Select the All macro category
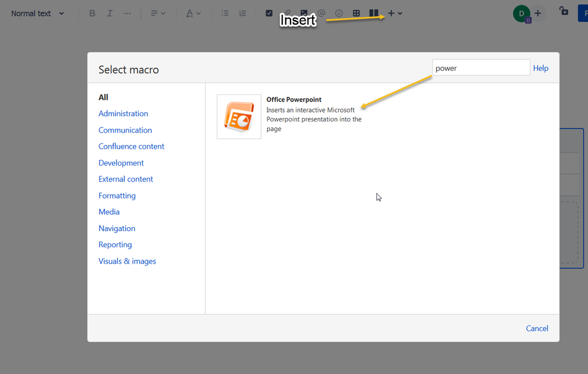Viewport: 588px width, 374px height. click(103, 97)
